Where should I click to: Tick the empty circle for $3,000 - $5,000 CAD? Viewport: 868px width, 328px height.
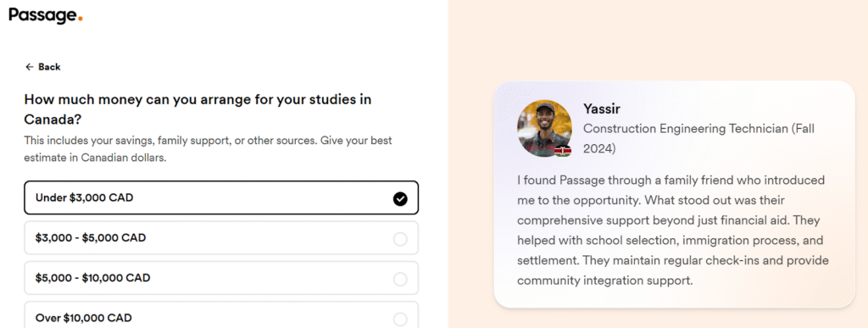pos(400,239)
